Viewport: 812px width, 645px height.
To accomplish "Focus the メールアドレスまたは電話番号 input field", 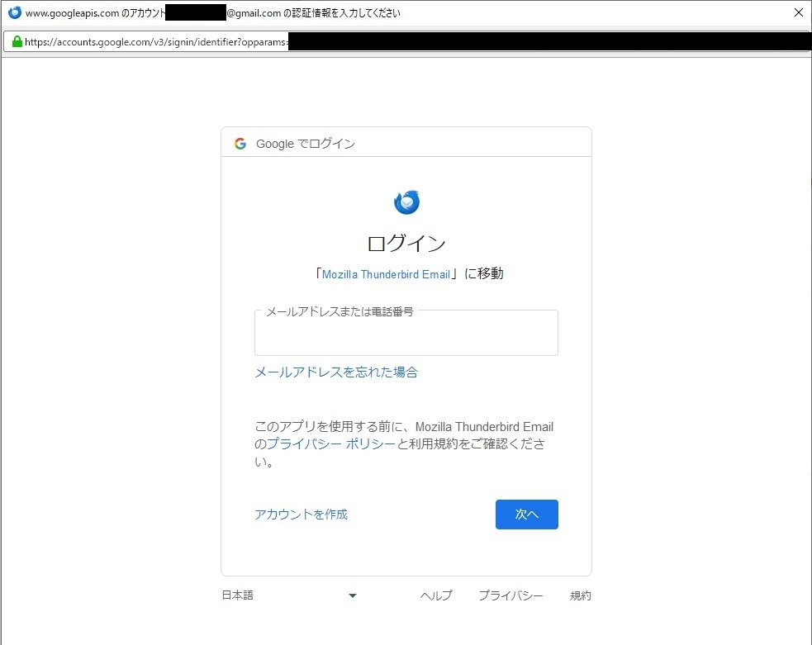I will [406, 335].
